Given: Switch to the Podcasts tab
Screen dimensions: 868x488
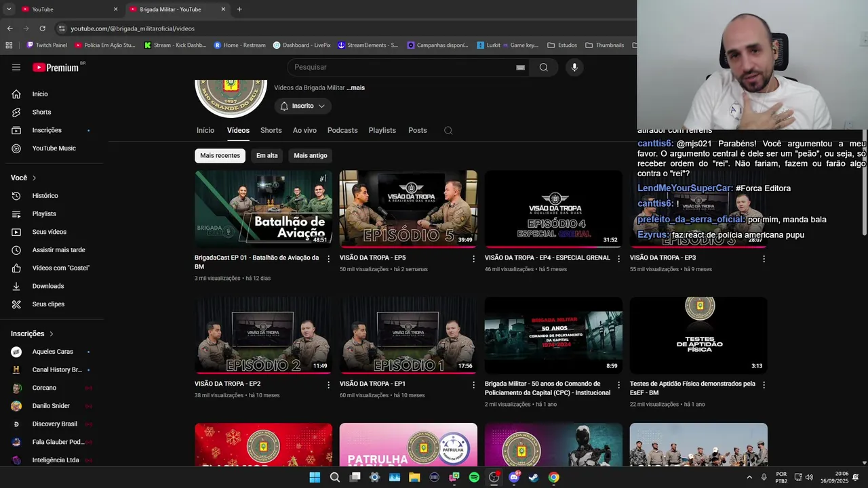Looking at the screenshot, I should pyautogui.click(x=342, y=131).
